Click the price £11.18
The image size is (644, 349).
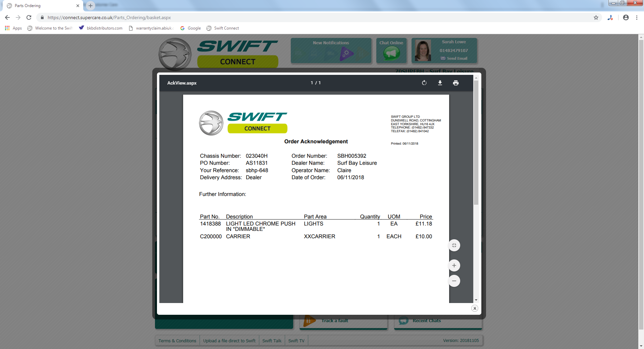pos(424,224)
